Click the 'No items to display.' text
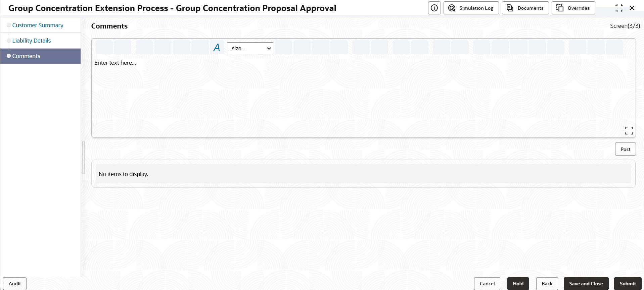 tap(123, 174)
